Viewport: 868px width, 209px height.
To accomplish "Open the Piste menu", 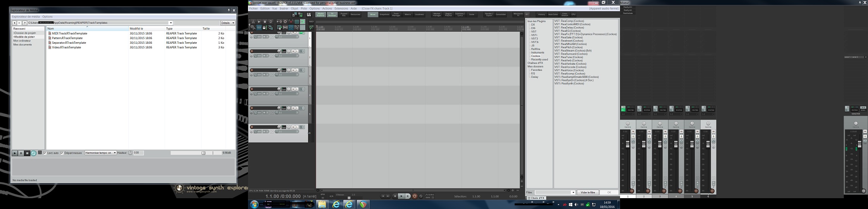I will (304, 9).
